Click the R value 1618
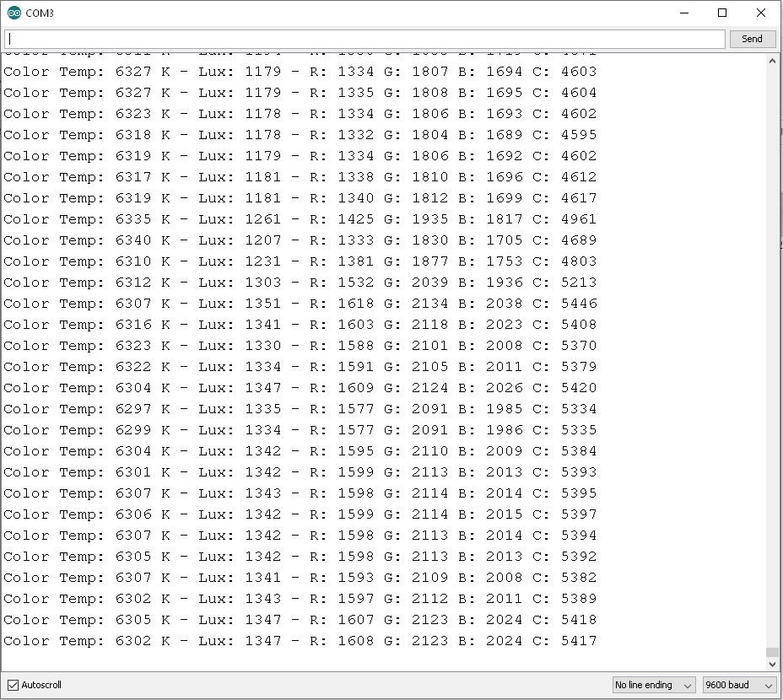Screen dimensions: 783x700 (355, 304)
